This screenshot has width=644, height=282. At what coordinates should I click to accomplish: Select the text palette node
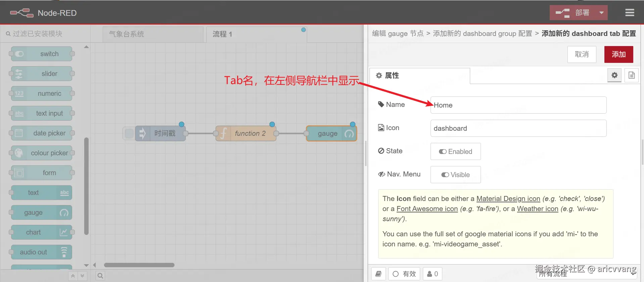[42, 193]
